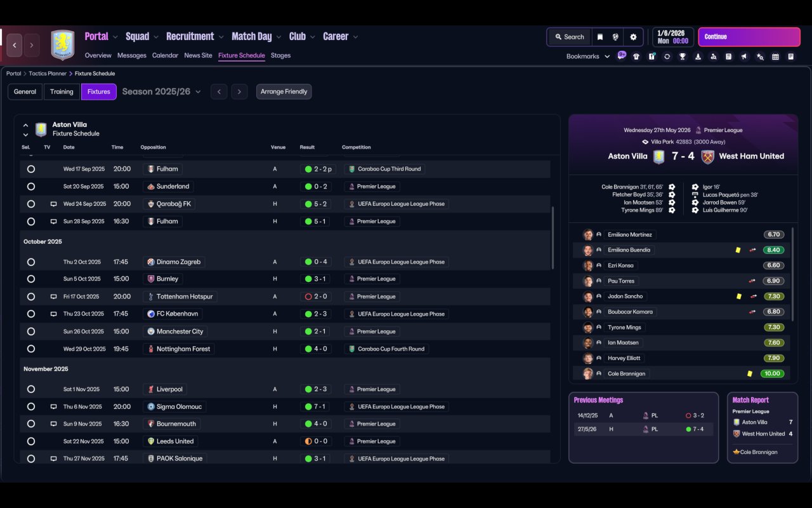This screenshot has height=508, width=812.
Task: Click the Aston Villa club badge in header
Action: 63,45
